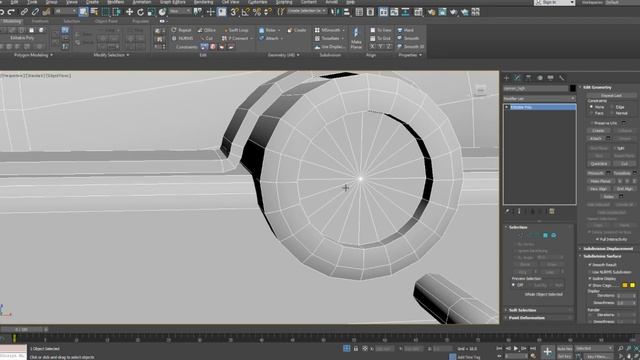
Task: Click View Align button
Action: click(598, 189)
